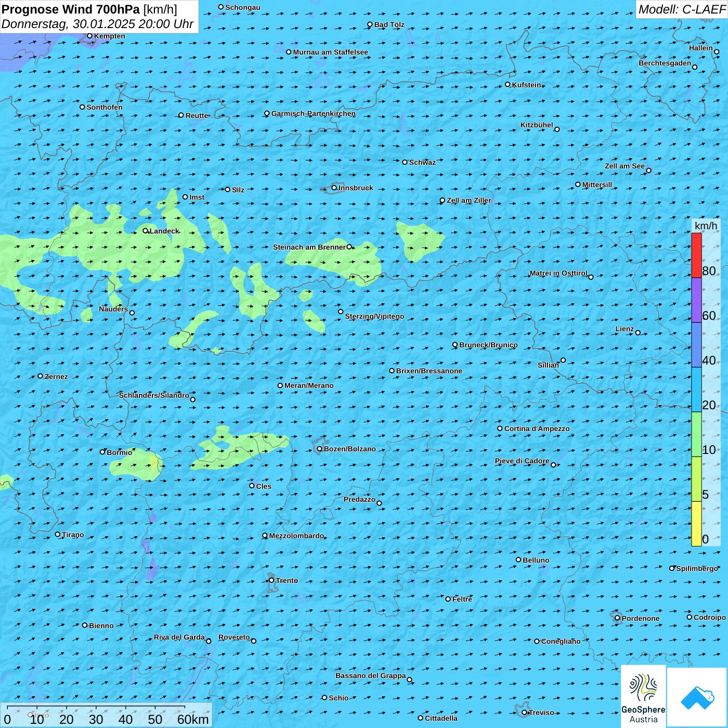The height and width of the screenshot is (728, 728).
Task: Click the Lienz label
Action: [x=625, y=329]
